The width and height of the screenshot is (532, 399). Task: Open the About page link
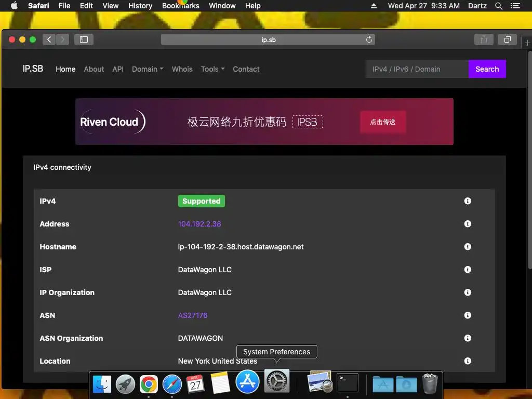click(94, 69)
